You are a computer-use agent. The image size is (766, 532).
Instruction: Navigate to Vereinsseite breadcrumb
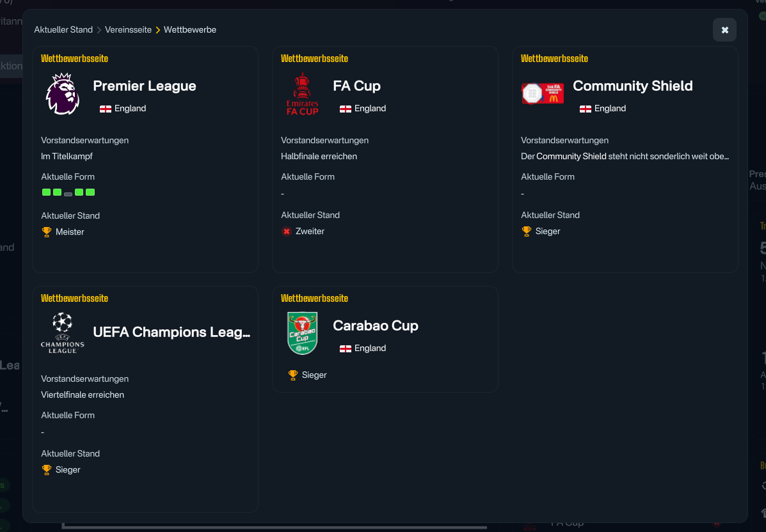(x=128, y=30)
